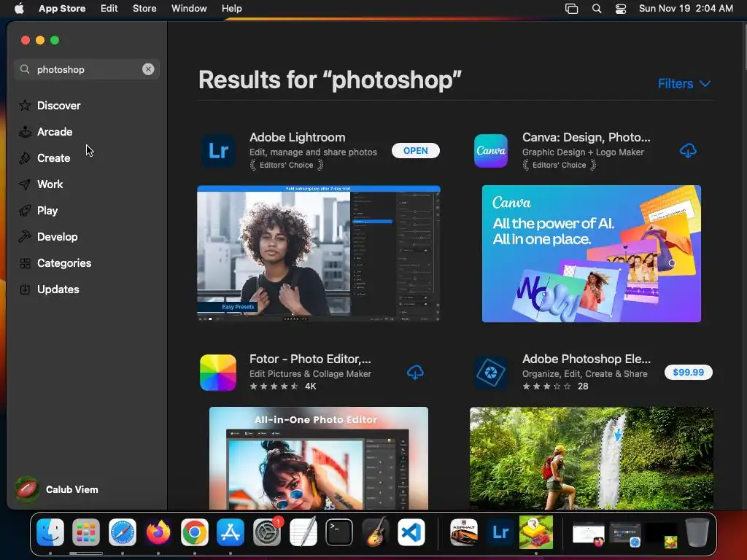This screenshot has width=747, height=560.
Task: Click the Stage Manager menu bar icon
Action: point(571,9)
